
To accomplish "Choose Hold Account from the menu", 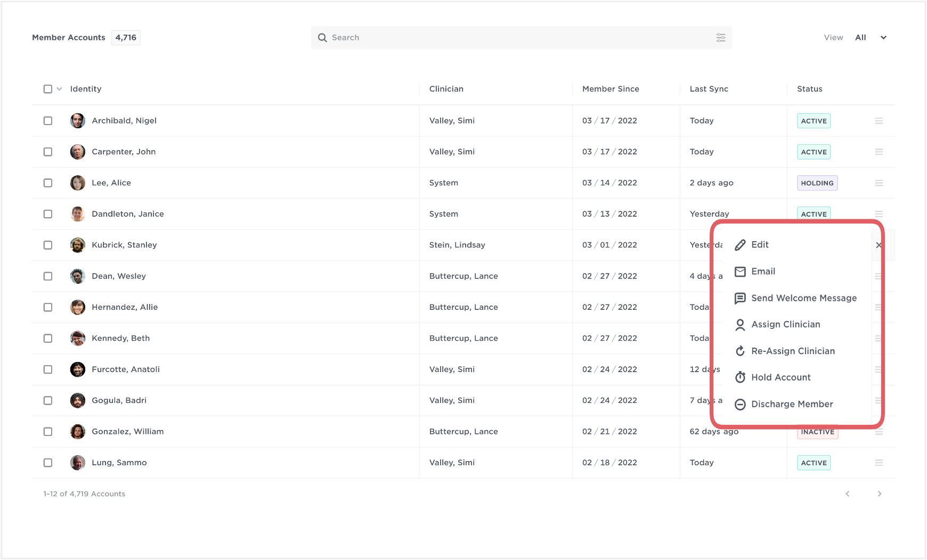I will [780, 377].
